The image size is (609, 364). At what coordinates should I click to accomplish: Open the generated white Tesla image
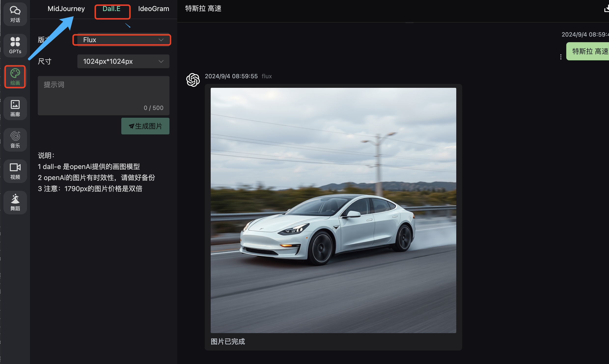coord(333,210)
